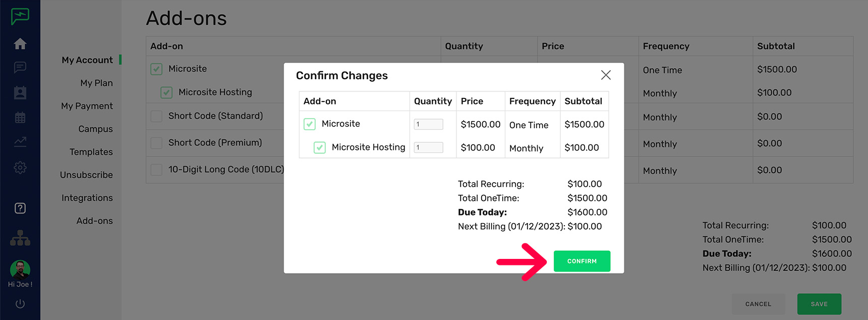Select Add-ons in account menu
This screenshot has width=868, height=320.
[94, 221]
